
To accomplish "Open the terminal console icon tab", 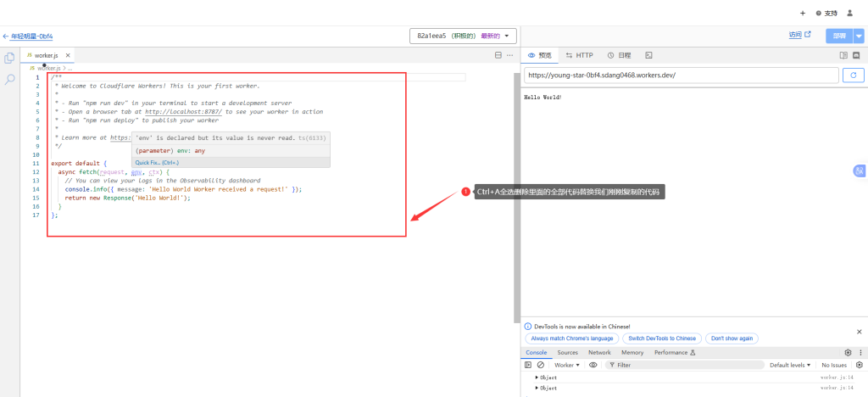I will pos(648,55).
